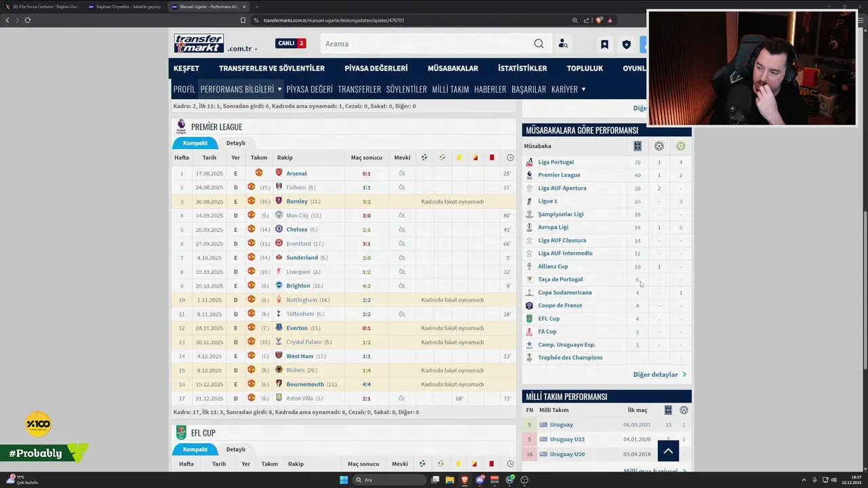The width and height of the screenshot is (868, 488).
Task: Open Arsenal opponent link
Action: 296,174
